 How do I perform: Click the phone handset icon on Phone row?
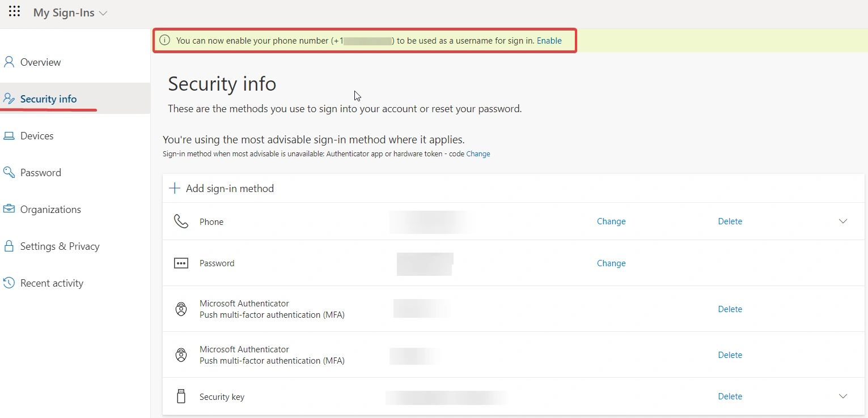coord(181,221)
